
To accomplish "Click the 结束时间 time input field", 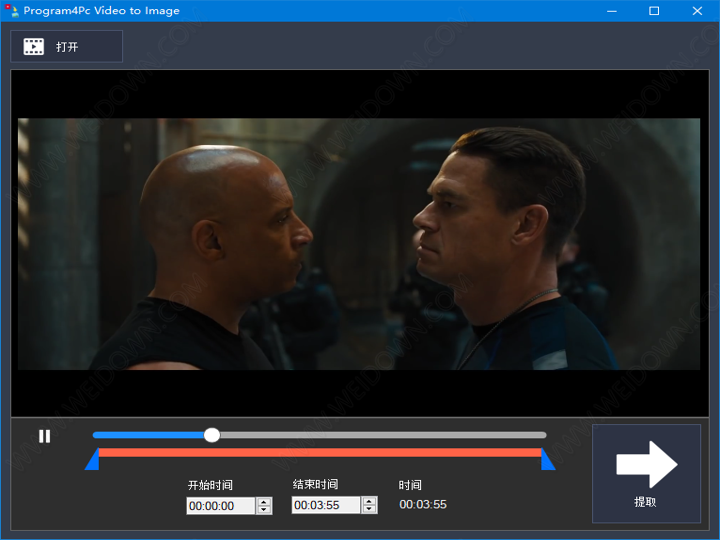I will [x=326, y=505].
